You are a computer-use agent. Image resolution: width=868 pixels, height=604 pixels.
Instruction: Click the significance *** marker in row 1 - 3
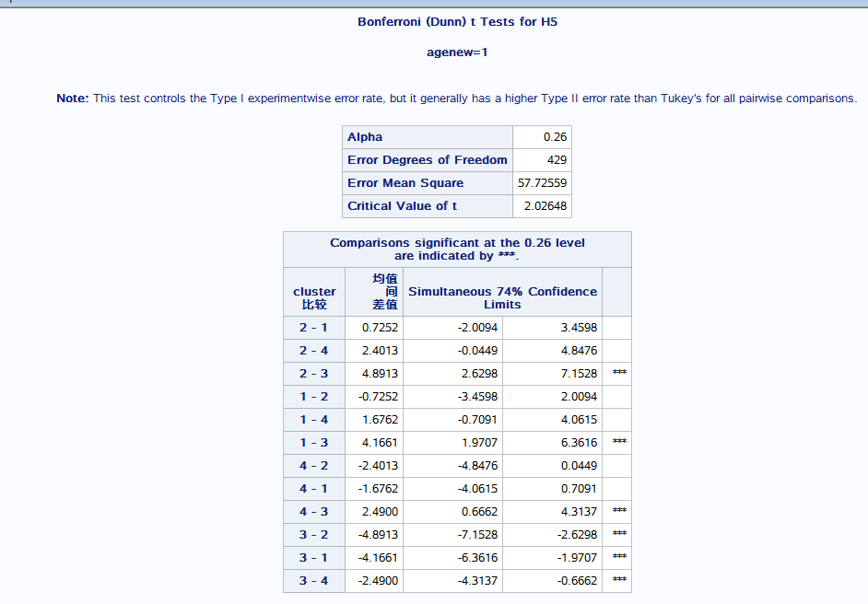click(619, 441)
